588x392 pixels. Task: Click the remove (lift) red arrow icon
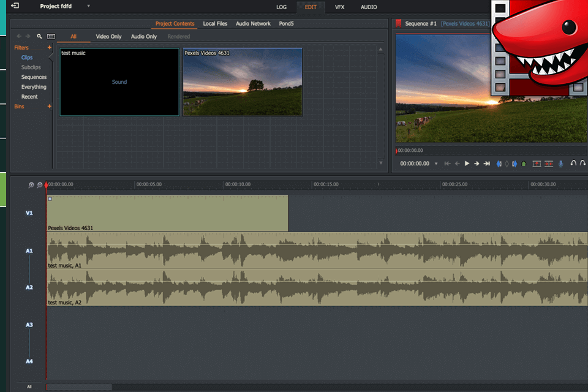(537, 164)
